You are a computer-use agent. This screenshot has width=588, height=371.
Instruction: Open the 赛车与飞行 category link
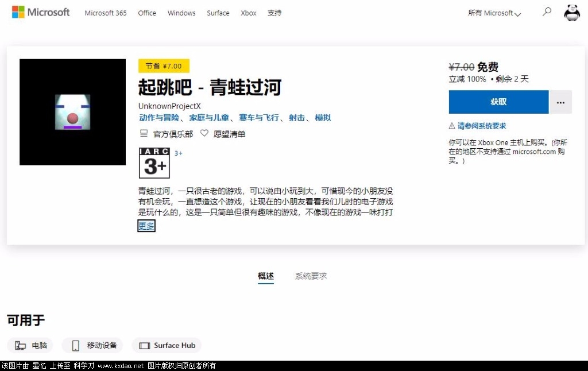coord(259,118)
